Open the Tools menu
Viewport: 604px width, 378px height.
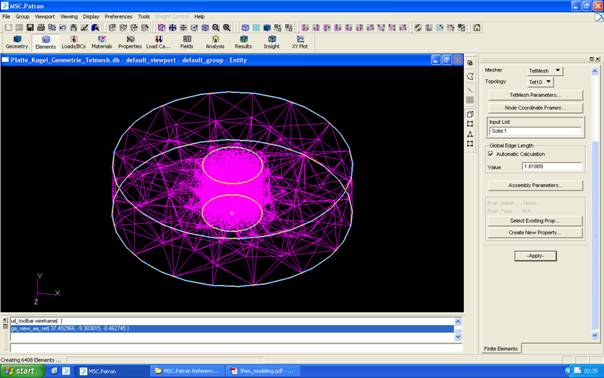click(144, 17)
